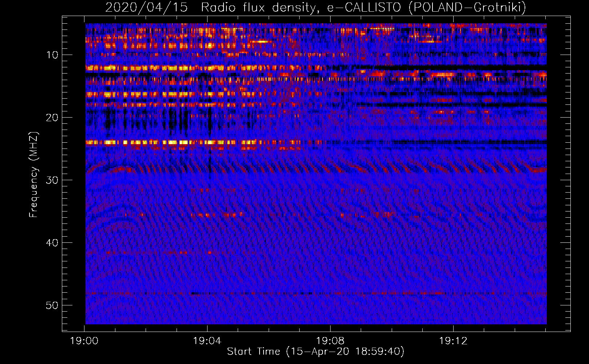The height and width of the screenshot is (364, 589).
Task: Click the 19:04 time tick label
Action: click(207, 341)
